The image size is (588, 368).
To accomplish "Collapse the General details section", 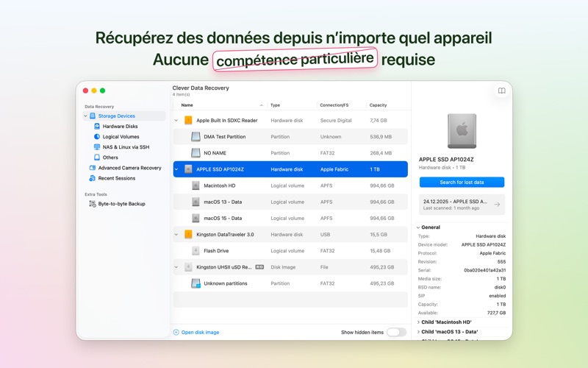I will (418, 227).
